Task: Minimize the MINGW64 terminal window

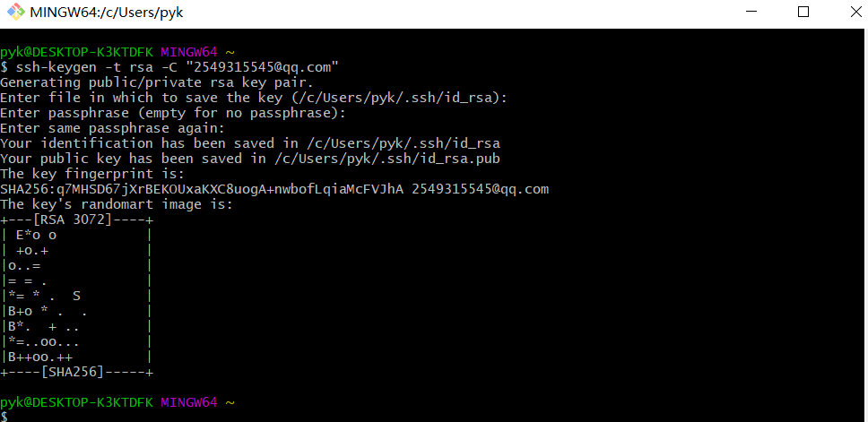Action: pyautogui.click(x=751, y=12)
